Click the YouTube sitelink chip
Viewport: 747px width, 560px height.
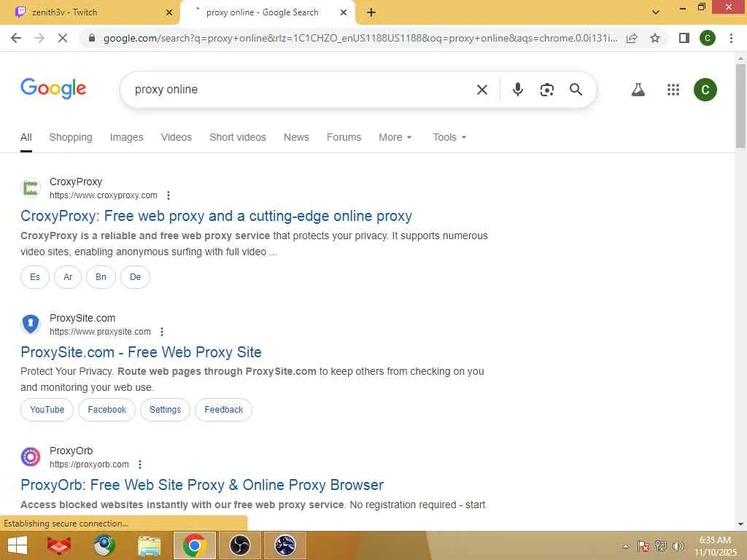(x=47, y=410)
